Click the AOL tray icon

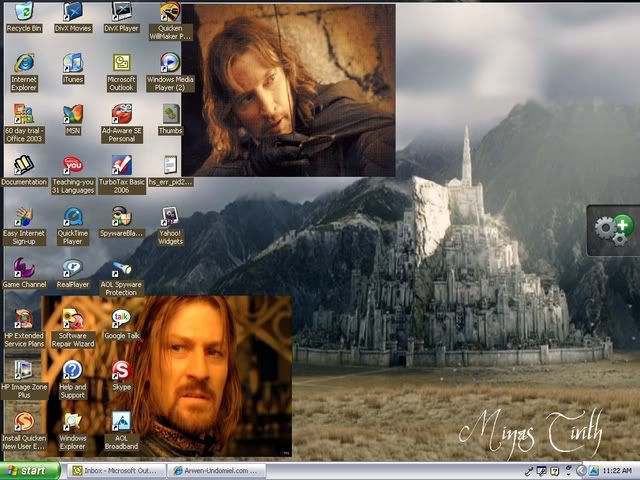tap(593, 471)
